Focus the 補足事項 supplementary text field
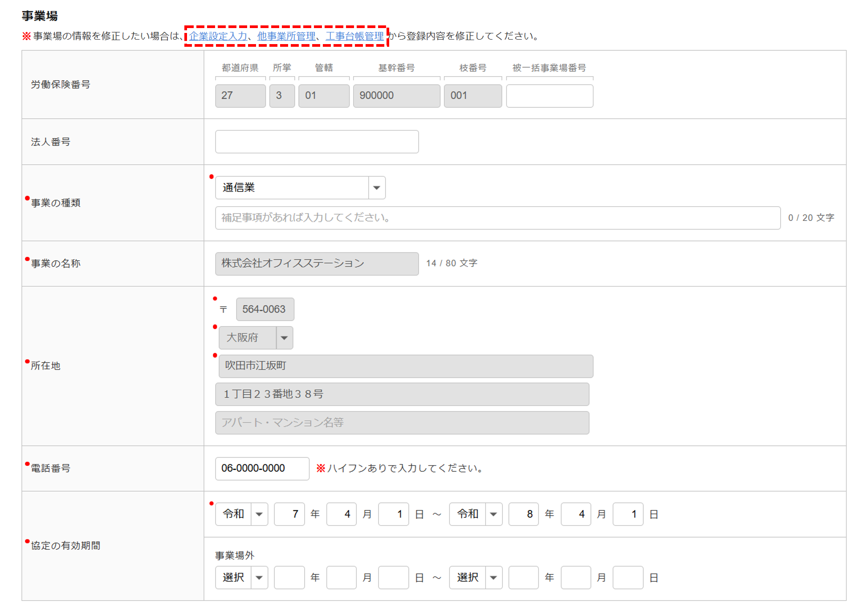 (497, 218)
